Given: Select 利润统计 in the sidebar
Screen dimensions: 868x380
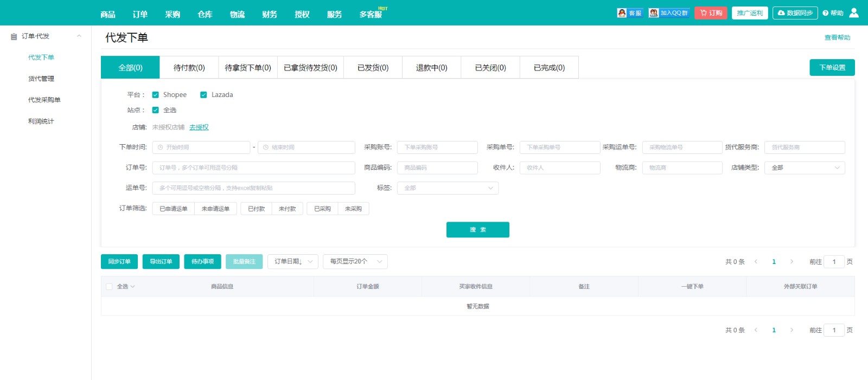Looking at the screenshot, I should [41, 121].
